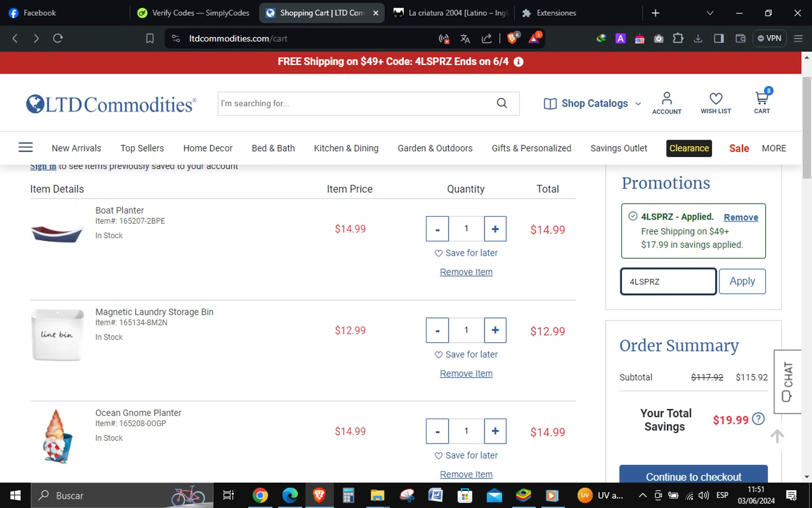The height and width of the screenshot is (508, 812).
Task: Open New Arrivals menu
Action: pos(76,148)
